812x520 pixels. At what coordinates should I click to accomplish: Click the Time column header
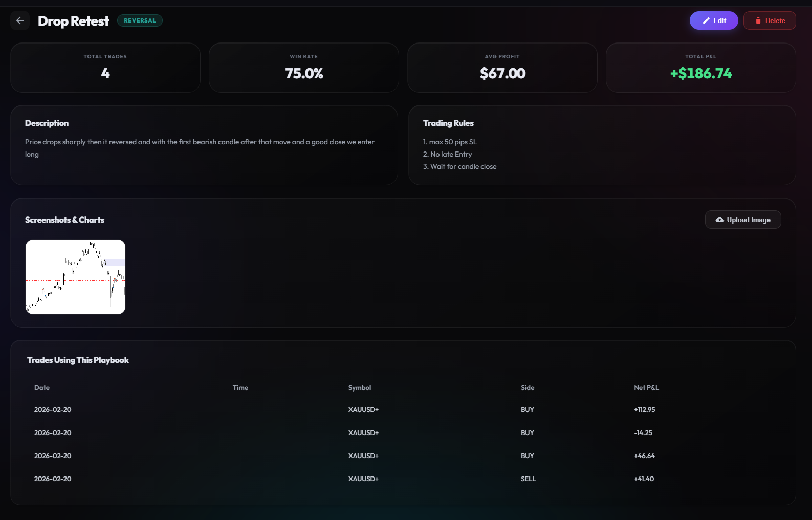pyautogui.click(x=240, y=387)
